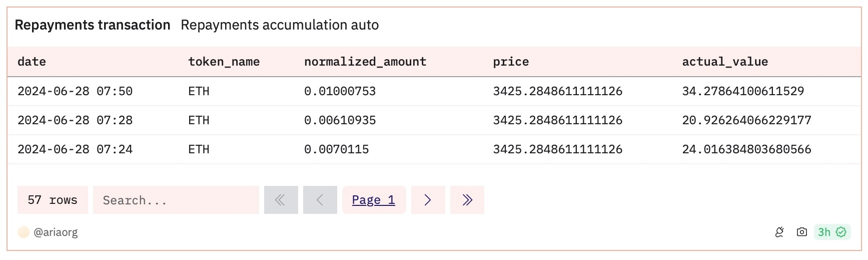Click the 57 rows counter
The height and width of the screenshot is (260, 868).
pos(53,200)
